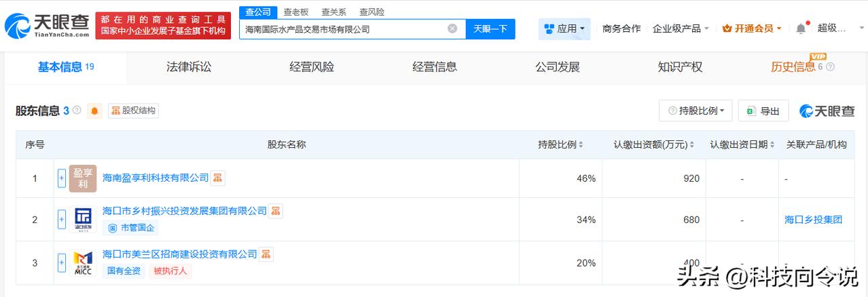The image size is (868, 297).
Task: Click the 国有全资 tag
Action: pyautogui.click(x=123, y=271)
